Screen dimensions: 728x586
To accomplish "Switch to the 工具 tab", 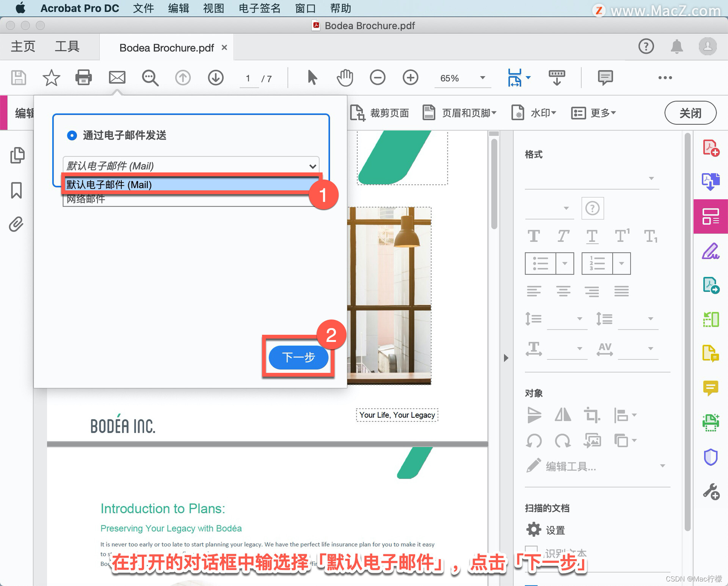I will pos(67,47).
